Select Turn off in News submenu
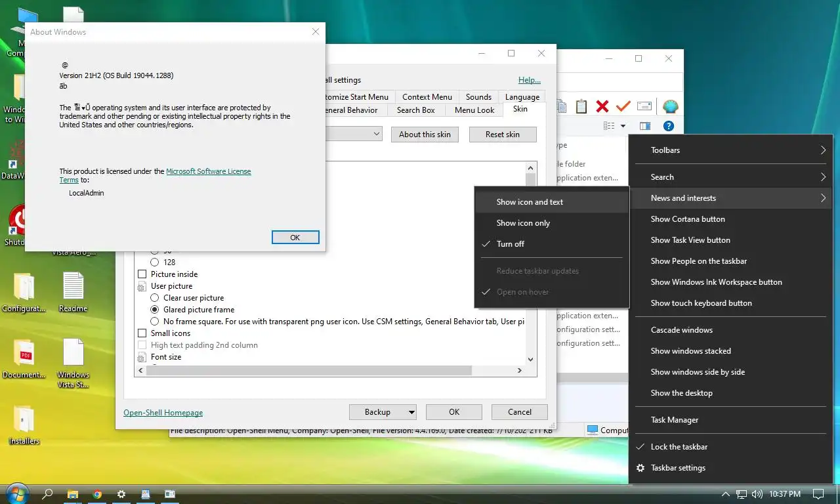This screenshot has height=504, width=840. (551, 244)
